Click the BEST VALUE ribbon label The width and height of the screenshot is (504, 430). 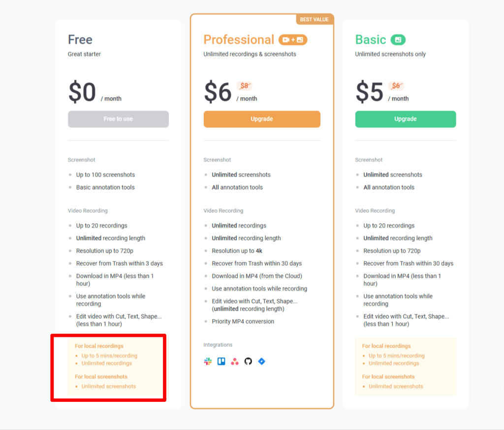pyautogui.click(x=315, y=20)
